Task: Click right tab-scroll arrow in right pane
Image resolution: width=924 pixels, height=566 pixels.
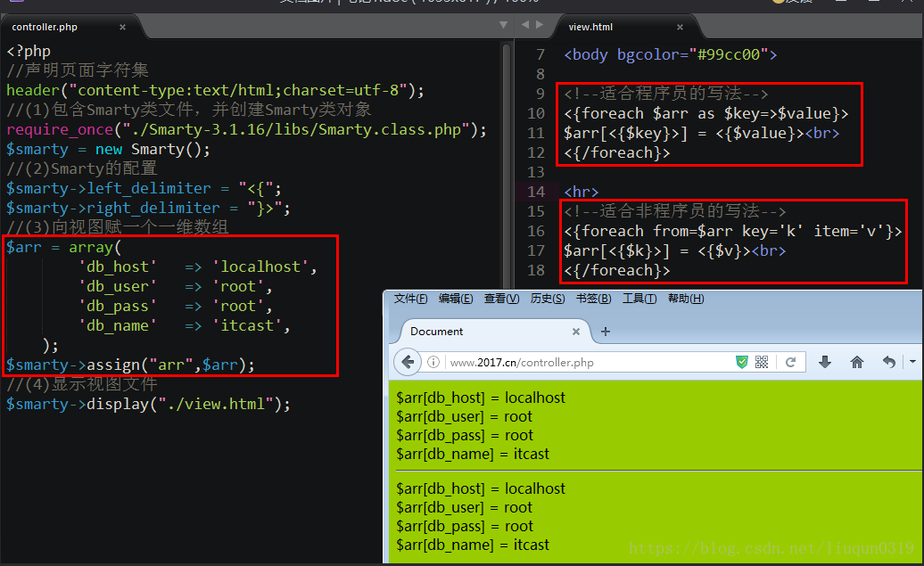Action: (540, 25)
